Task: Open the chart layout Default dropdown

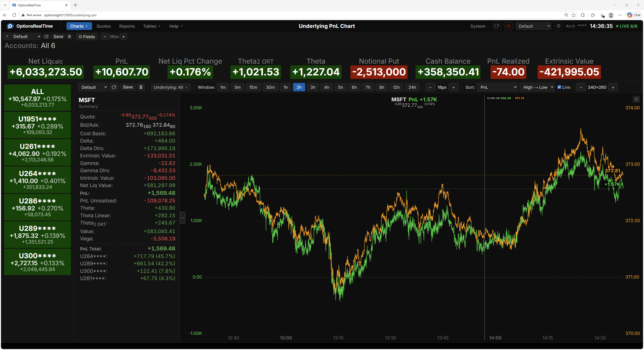Action: [93, 87]
